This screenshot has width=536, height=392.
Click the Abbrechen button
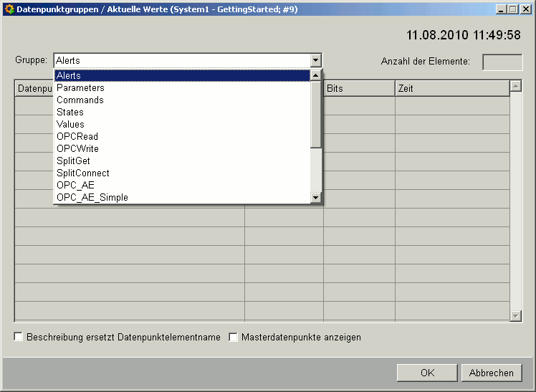click(x=492, y=373)
